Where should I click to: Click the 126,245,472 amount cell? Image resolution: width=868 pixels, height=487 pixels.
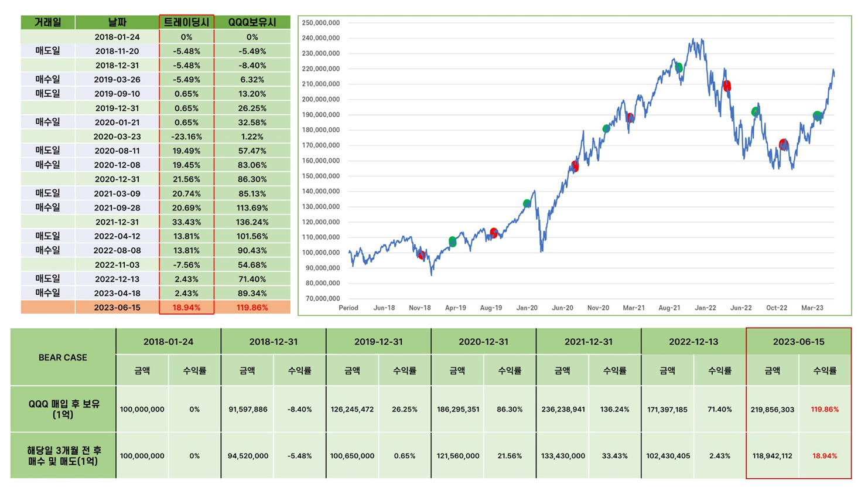click(352, 410)
